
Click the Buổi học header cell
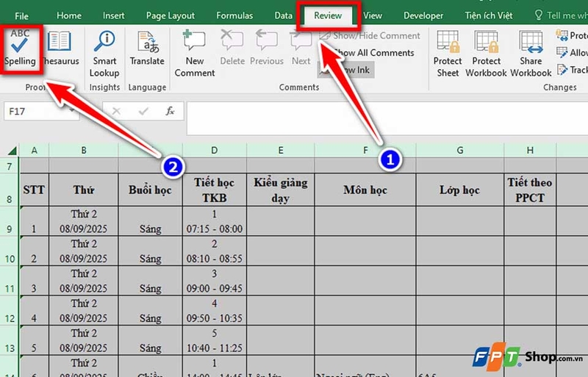click(x=151, y=190)
